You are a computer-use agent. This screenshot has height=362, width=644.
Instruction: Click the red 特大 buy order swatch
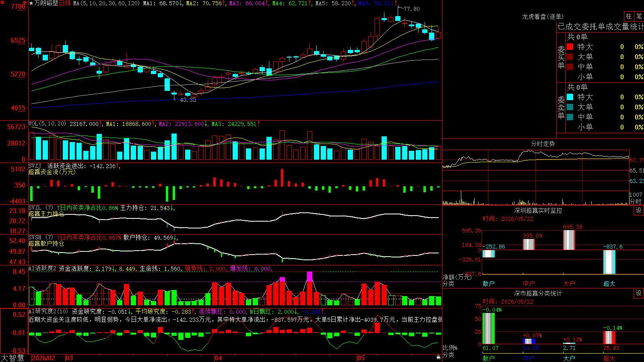[570, 47]
